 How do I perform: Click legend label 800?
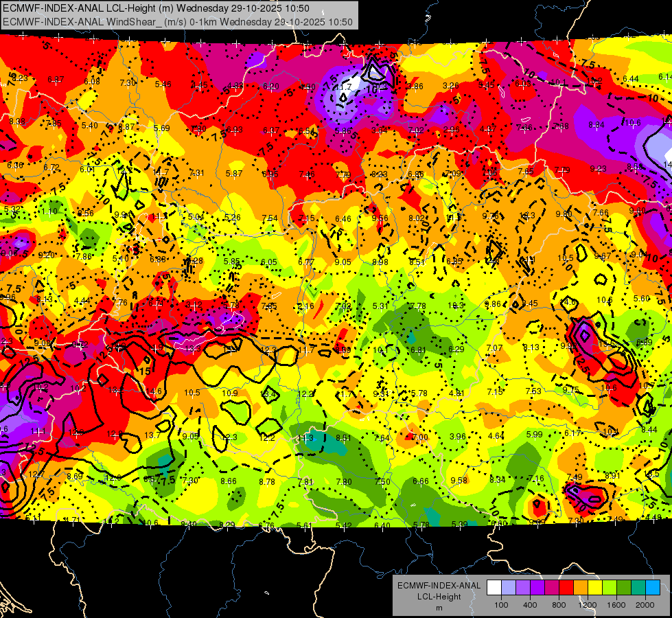click(559, 605)
